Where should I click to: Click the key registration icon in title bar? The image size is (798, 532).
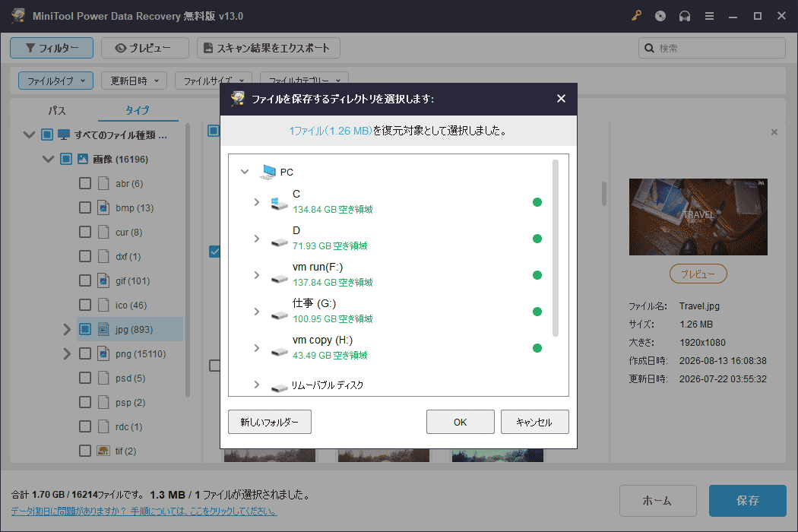pyautogui.click(x=636, y=16)
